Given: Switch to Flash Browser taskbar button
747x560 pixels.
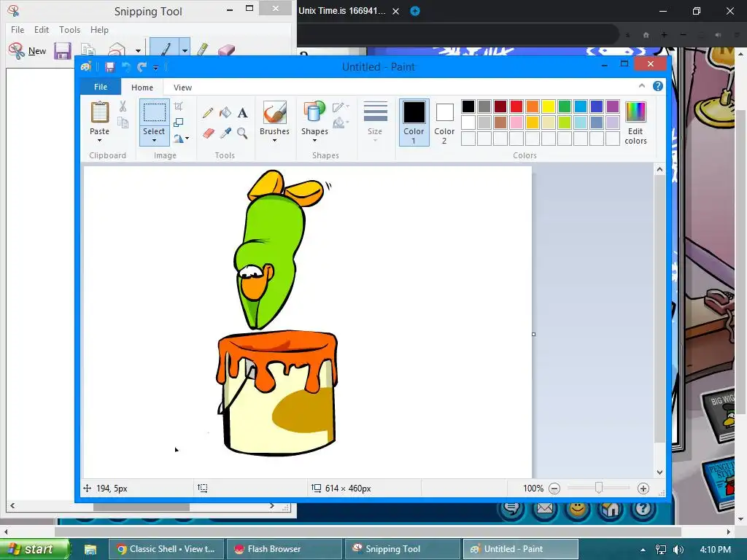Looking at the screenshot, I should pos(284,549).
